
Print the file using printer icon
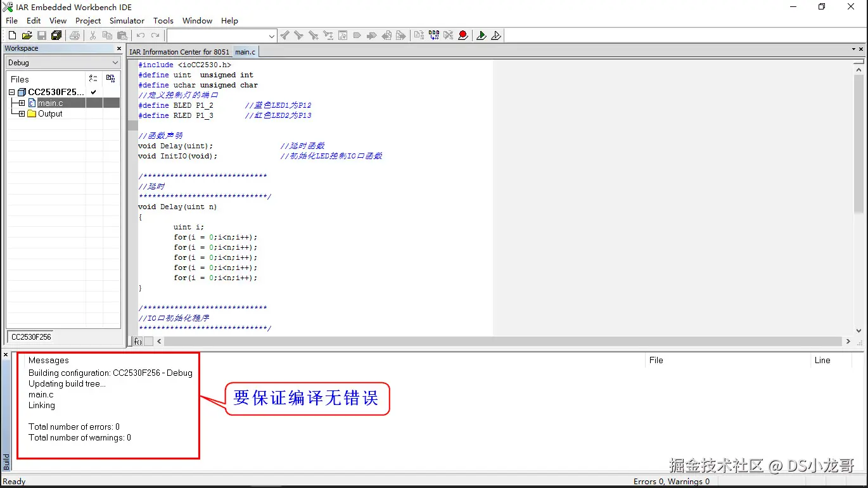point(75,35)
